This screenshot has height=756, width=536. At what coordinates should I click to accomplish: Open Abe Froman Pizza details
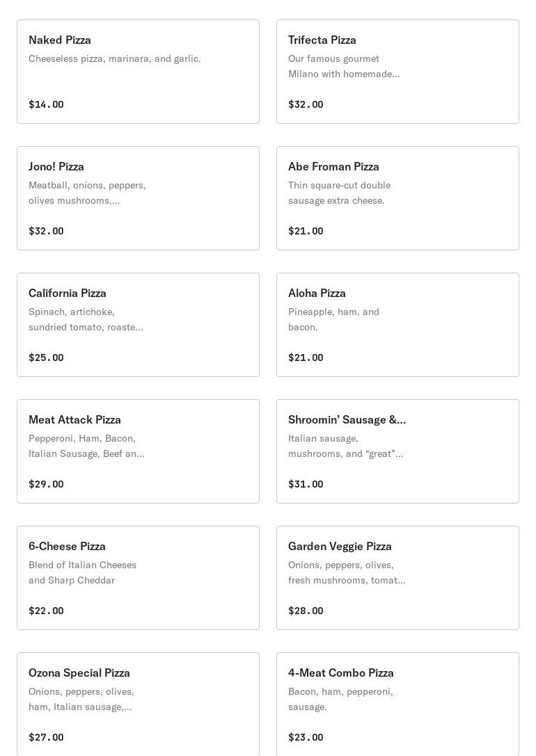397,198
